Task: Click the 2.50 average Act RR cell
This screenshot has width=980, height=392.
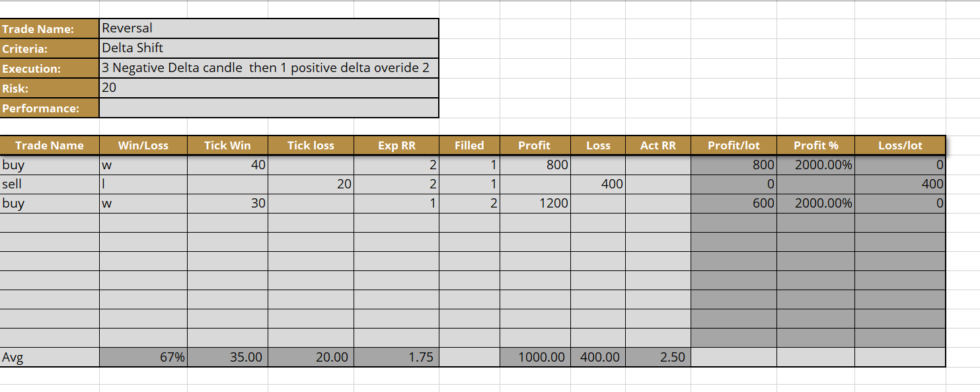Action: click(x=658, y=358)
